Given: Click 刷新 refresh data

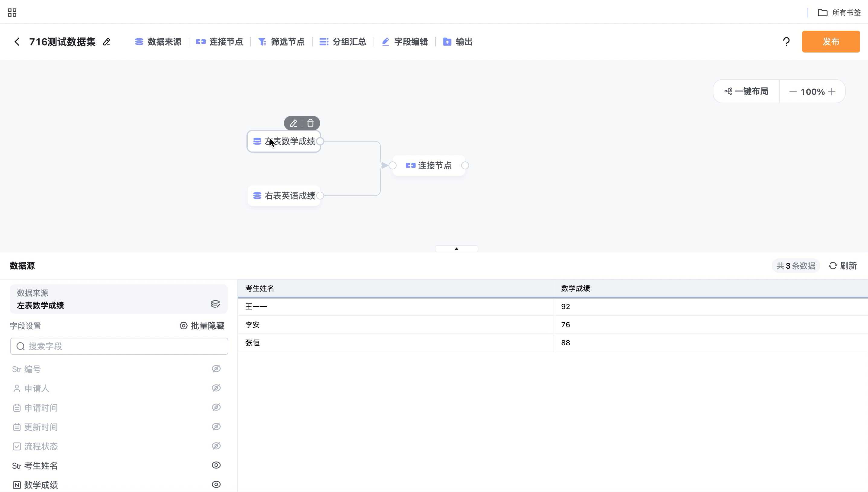Looking at the screenshot, I should click(843, 266).
